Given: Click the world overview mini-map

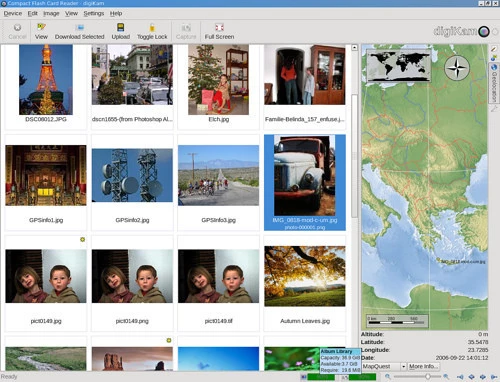Looking at the screenshot, I should pyautogui.click(x=399, y=66).
